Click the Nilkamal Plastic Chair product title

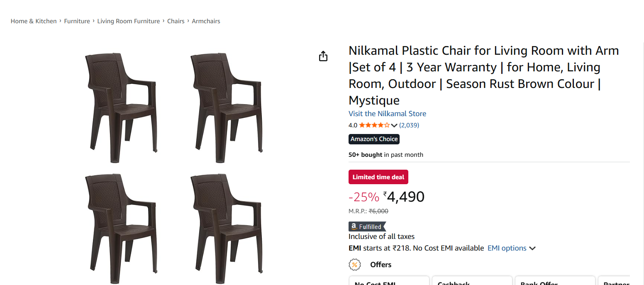[483, 76]
